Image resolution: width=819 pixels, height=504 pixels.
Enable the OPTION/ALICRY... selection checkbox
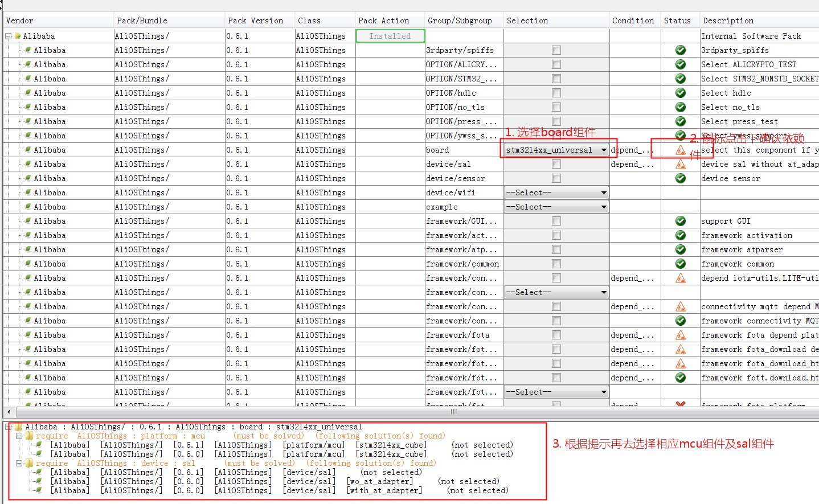[556, 64]
